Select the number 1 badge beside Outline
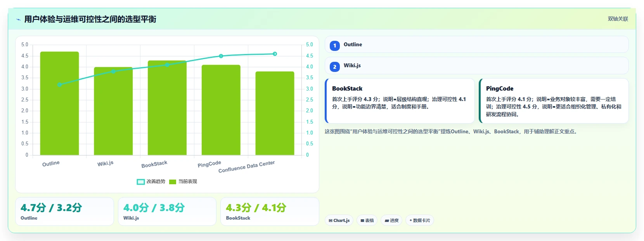The image size is (644, 241). 335,45
